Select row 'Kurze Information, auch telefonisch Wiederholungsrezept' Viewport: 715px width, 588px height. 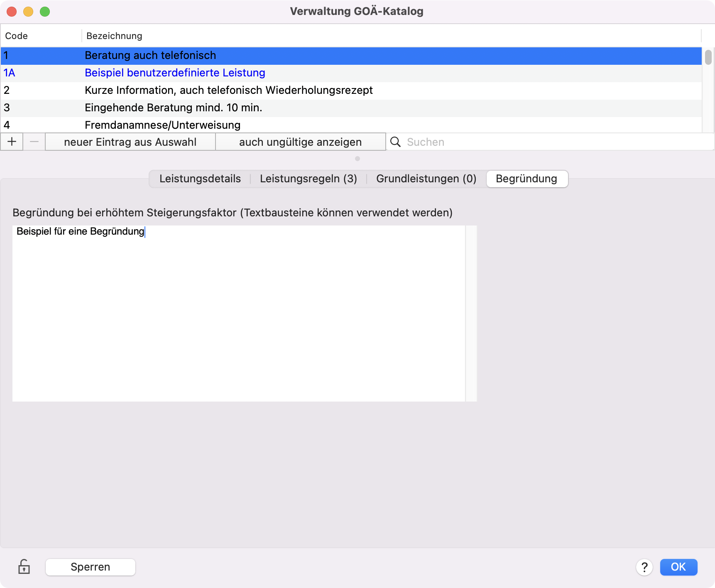(x=351, y=90)
